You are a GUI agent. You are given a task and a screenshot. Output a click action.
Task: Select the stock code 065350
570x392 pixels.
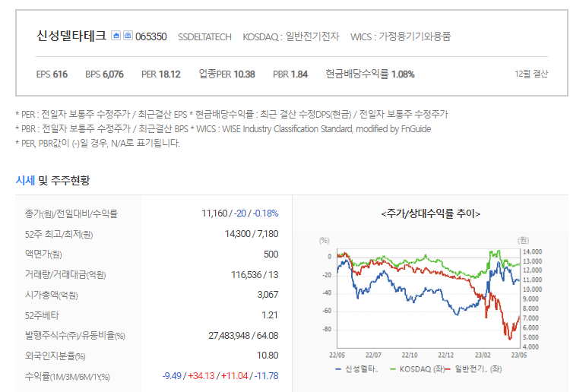(x=151, y=36)
